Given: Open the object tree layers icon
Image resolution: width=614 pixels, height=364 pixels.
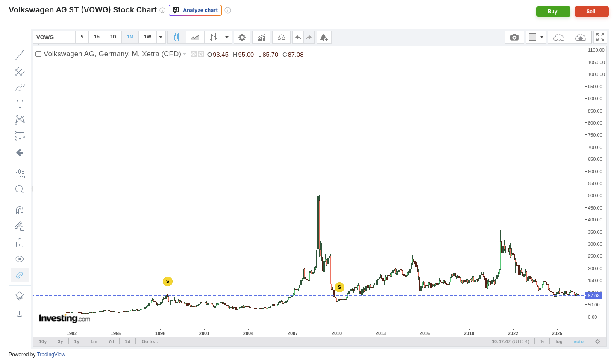Looking at the screenshot, I should pos(20,296).
